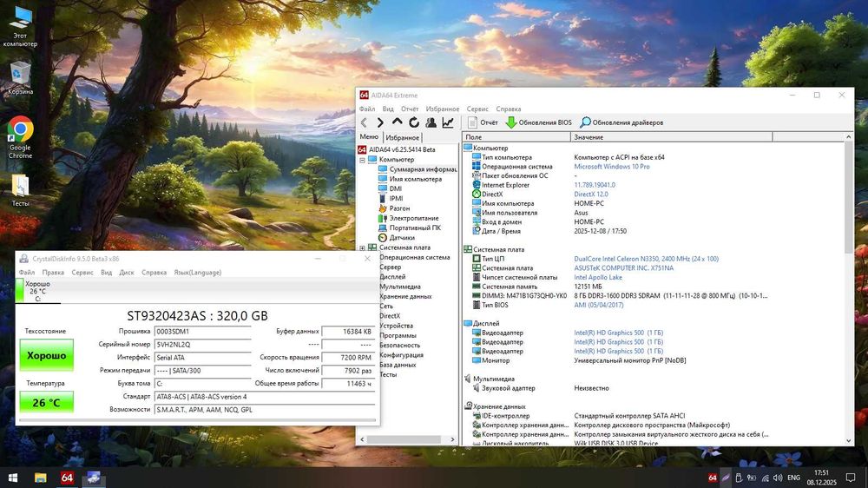Launch Google Chrome from desktop
Image resolution: width=868 pixels, height=488 pixels.
pyautogui.click(x=20, y=137)
